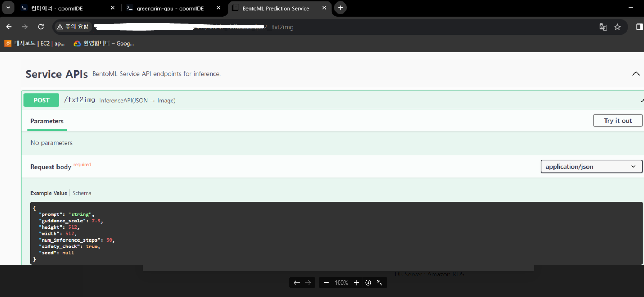
Task: Close the 컨테이너 - goormIDE tab
Action: click(113, 8)
